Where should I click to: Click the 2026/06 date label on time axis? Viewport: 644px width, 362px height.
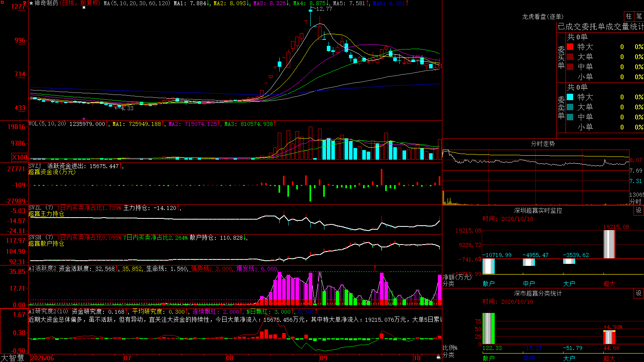(42, 358)
